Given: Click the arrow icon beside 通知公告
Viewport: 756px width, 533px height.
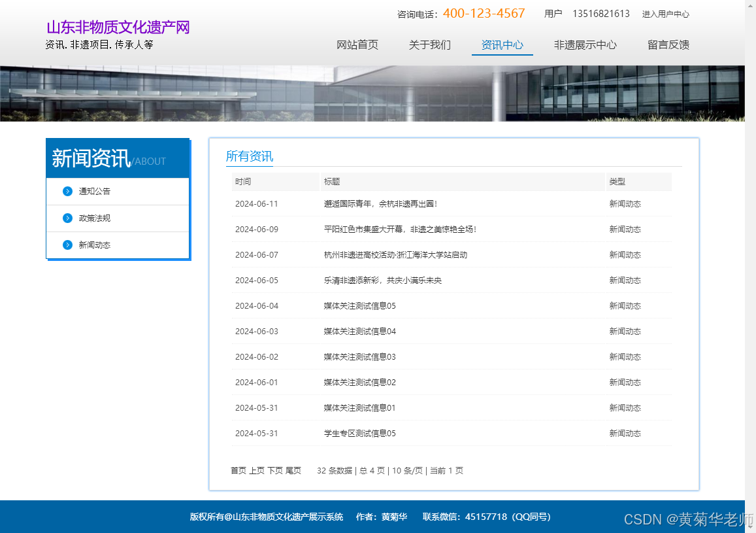Looking at the screenshot, I should click(67, 191).
